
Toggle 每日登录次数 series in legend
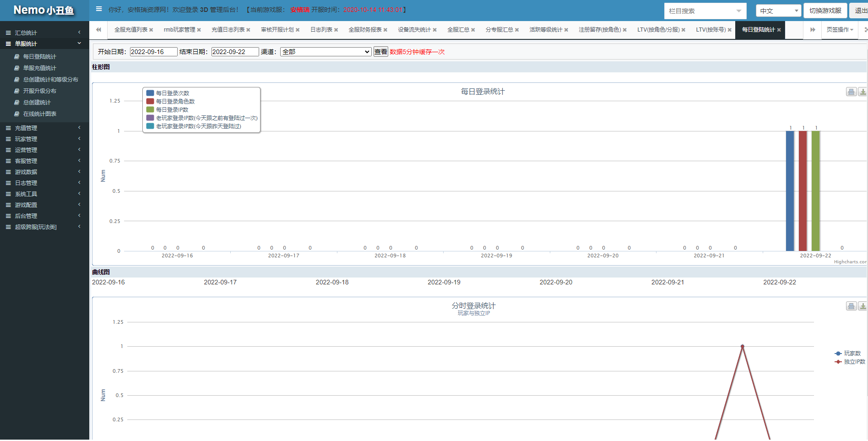tap(172, 93)
